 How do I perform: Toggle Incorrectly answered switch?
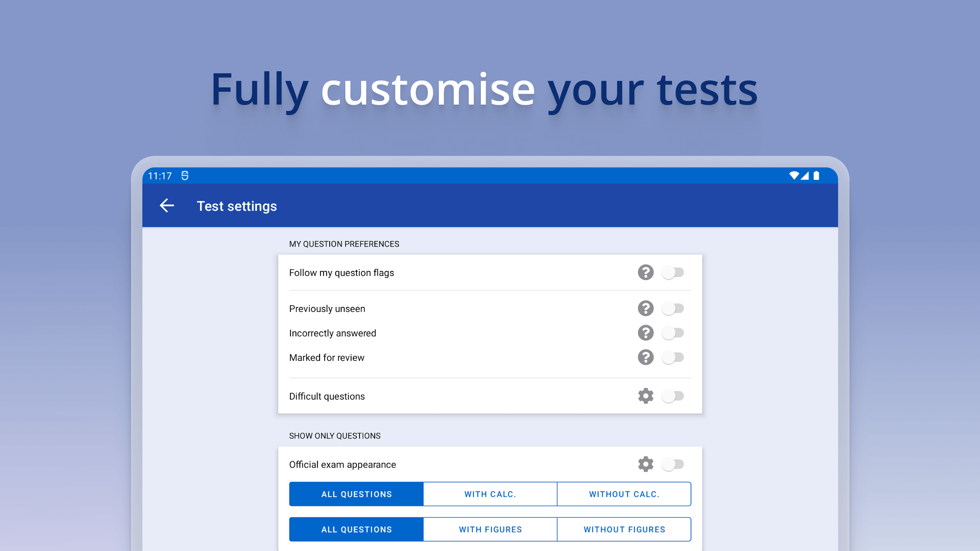point(673,333)
